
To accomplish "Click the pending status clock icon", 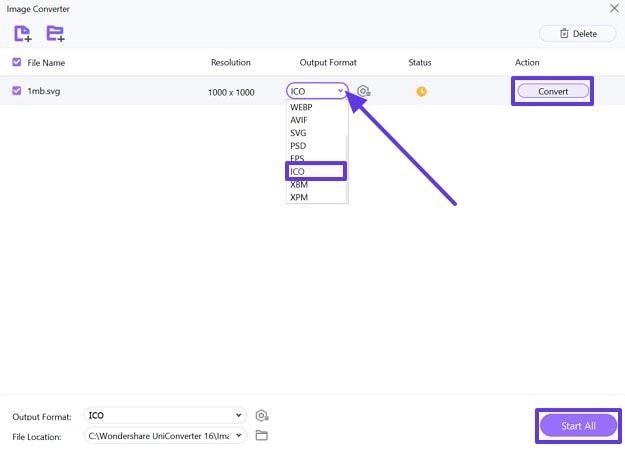I will tap(421, 92).
